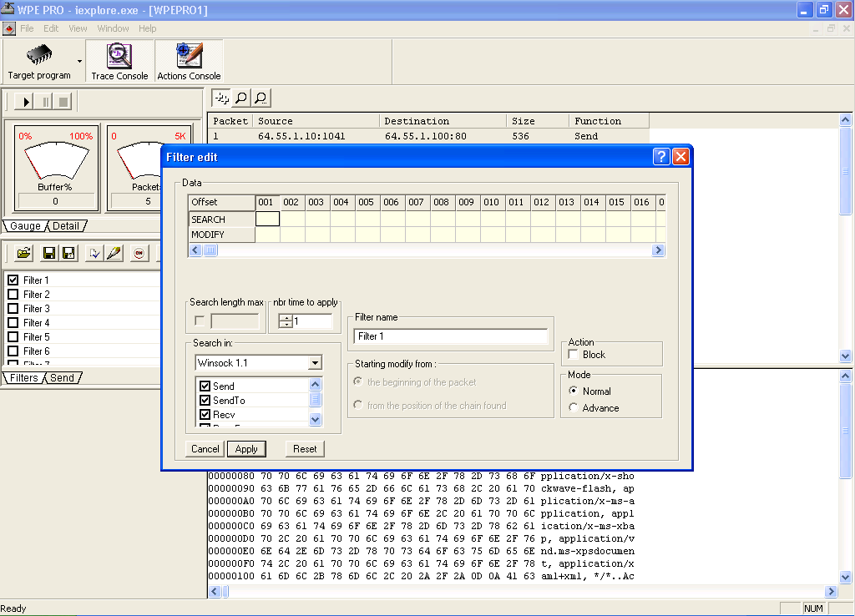
Task: Switch to the Gauge tab
Action: [25, 225]
